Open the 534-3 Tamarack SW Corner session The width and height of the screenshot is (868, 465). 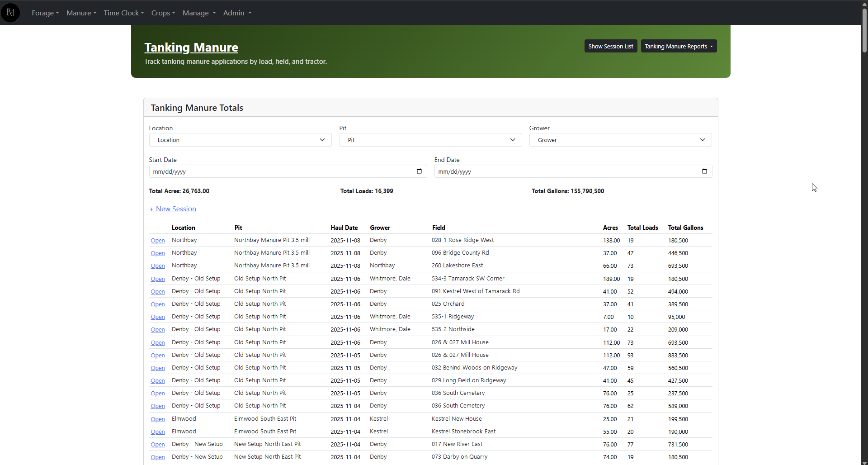(x=158, y=279)
